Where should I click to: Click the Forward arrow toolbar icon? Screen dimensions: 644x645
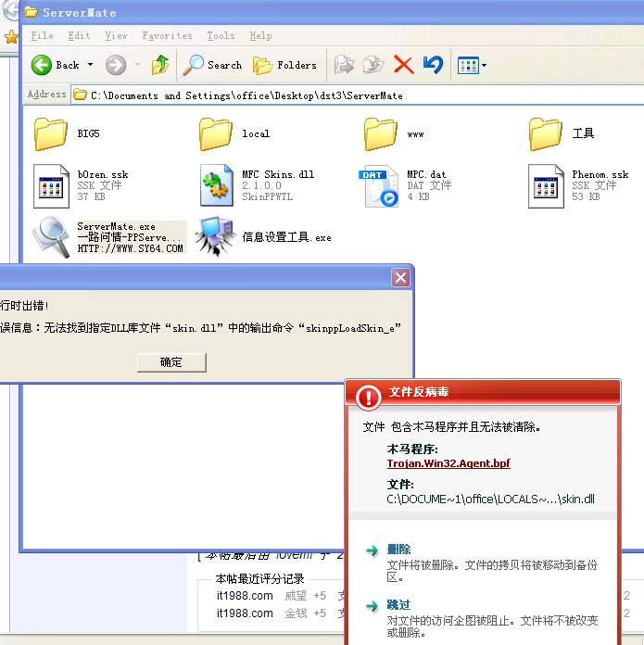tap(116, 65)
